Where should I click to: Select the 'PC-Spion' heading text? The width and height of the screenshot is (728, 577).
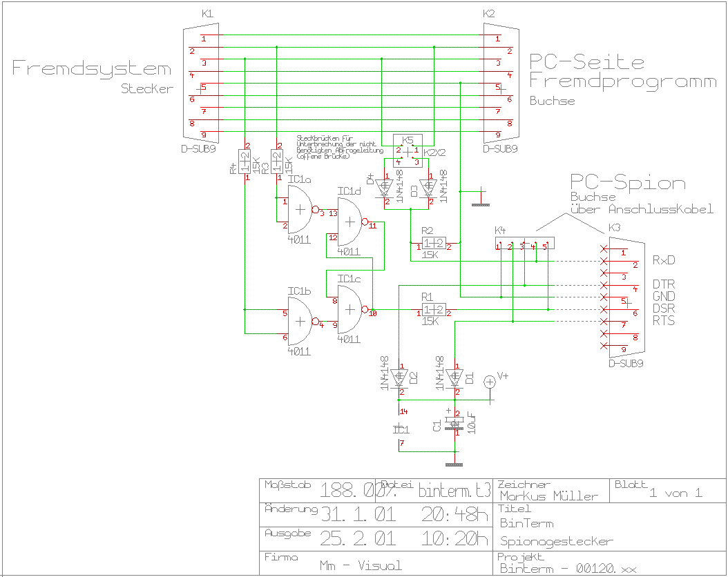[x=627, y=183]
